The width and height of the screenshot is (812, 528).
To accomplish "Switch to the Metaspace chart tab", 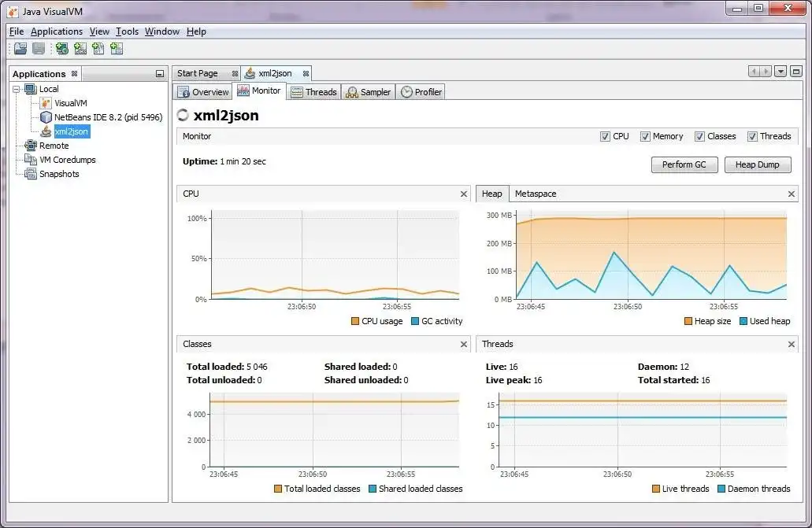I will (536, 194).
